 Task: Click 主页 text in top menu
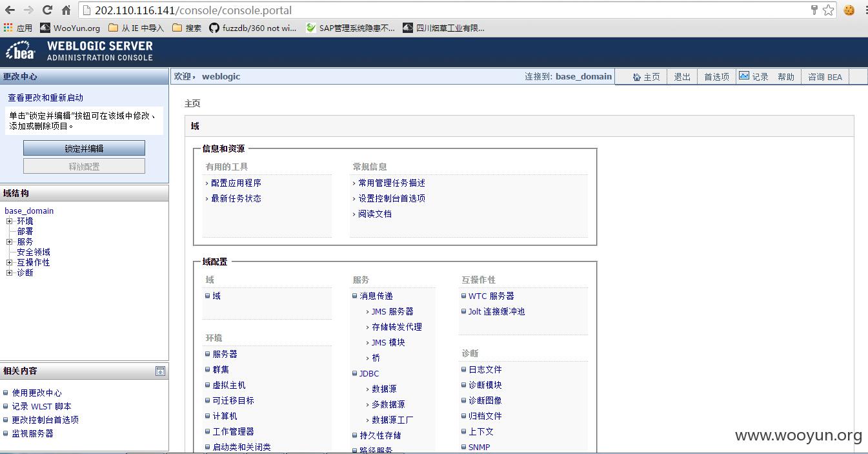[652, 77]
